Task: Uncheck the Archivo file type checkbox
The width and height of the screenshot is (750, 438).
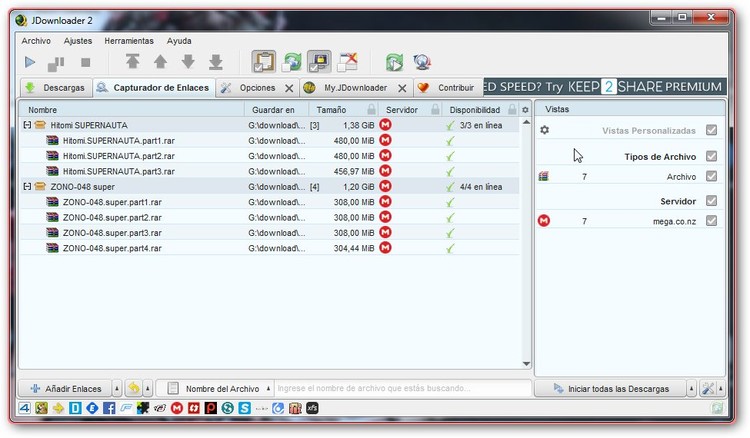Action: coord(711,176)
